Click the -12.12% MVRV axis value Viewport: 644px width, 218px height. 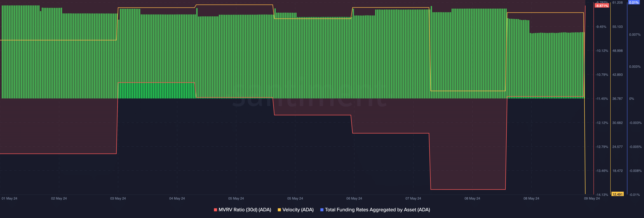pyautogui.click(x=602, y=123)
